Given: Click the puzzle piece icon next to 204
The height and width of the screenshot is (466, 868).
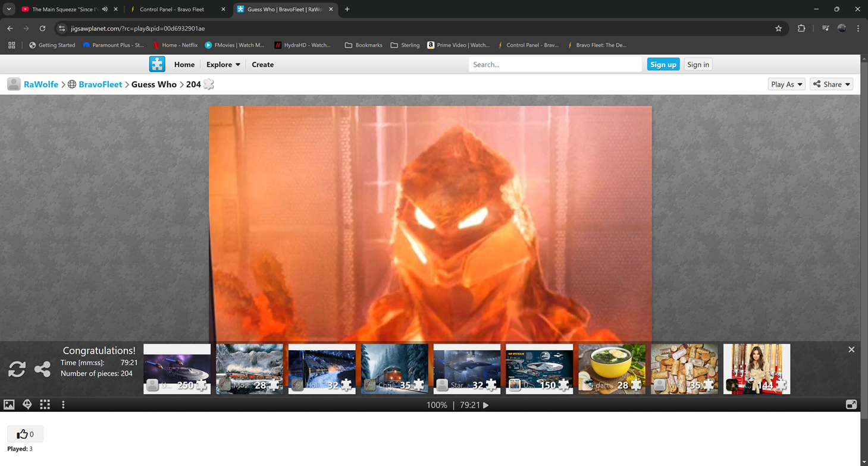Looking at the screenshot, I should click(x=209, y=84).
